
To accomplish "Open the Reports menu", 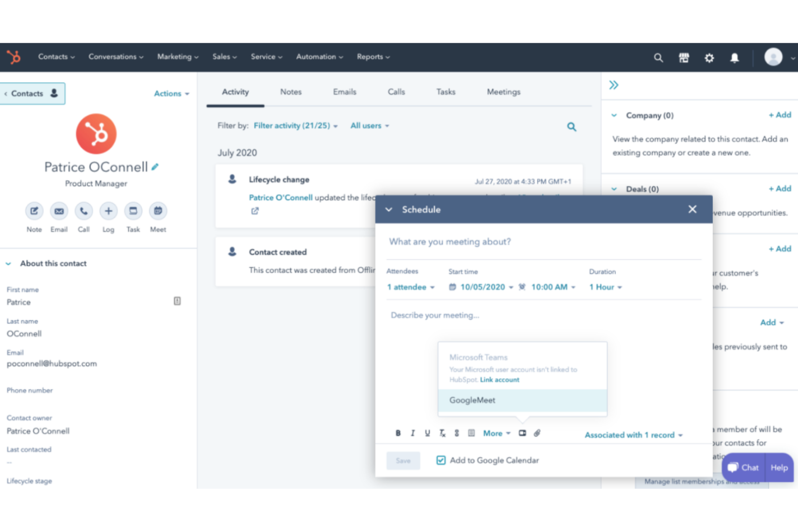I will [373, 57].
